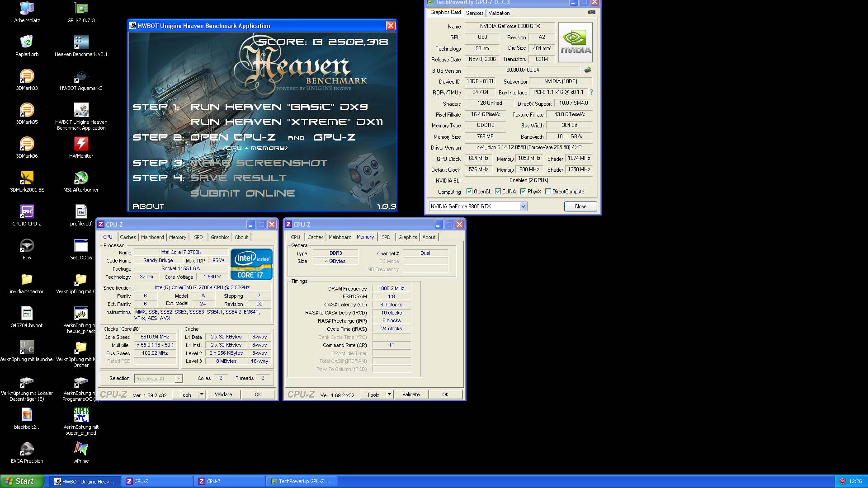Expand Processor #1 selection dropdown

[x=179, y=379]
